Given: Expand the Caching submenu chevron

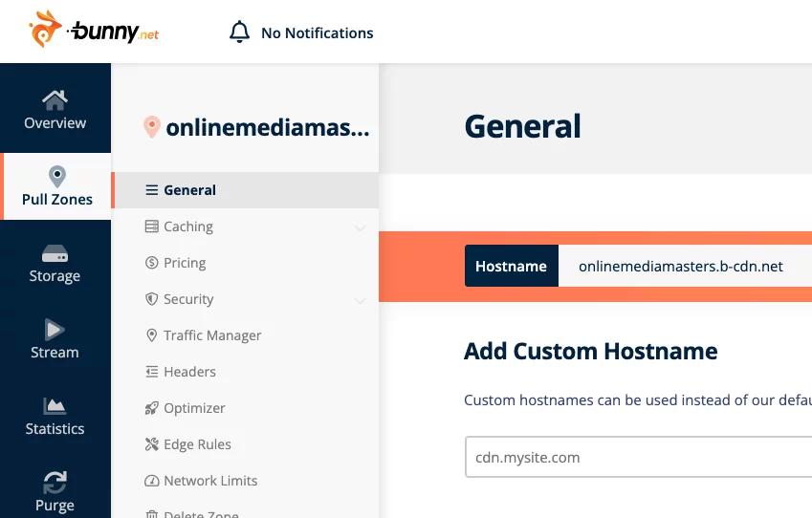Looking at the screenshot, I should 360,227.
